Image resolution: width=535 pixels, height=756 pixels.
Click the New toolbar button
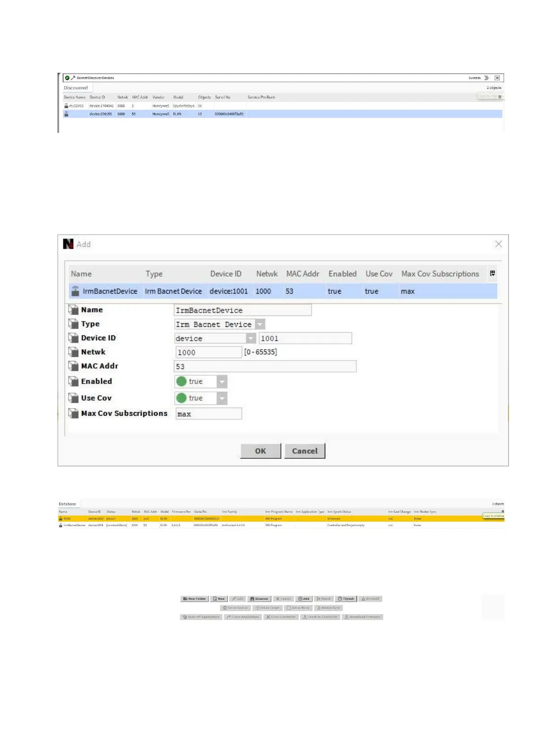click(x=219, y=598)
